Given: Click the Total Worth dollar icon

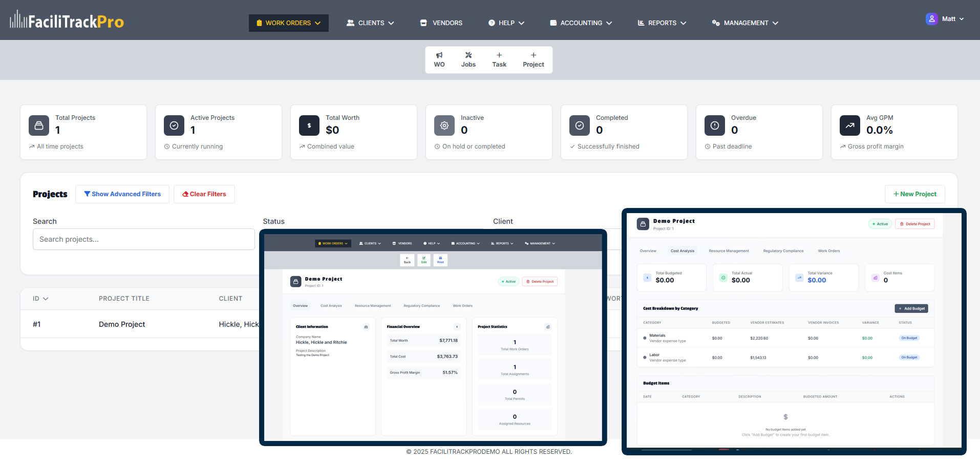Looking at the screenshot, I should click(309, 125).
